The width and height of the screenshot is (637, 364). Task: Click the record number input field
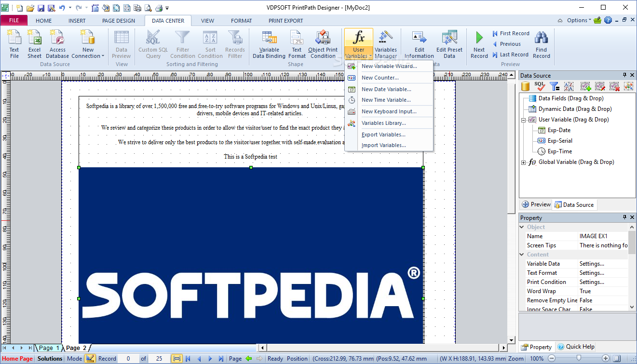[x=129, y=359]
